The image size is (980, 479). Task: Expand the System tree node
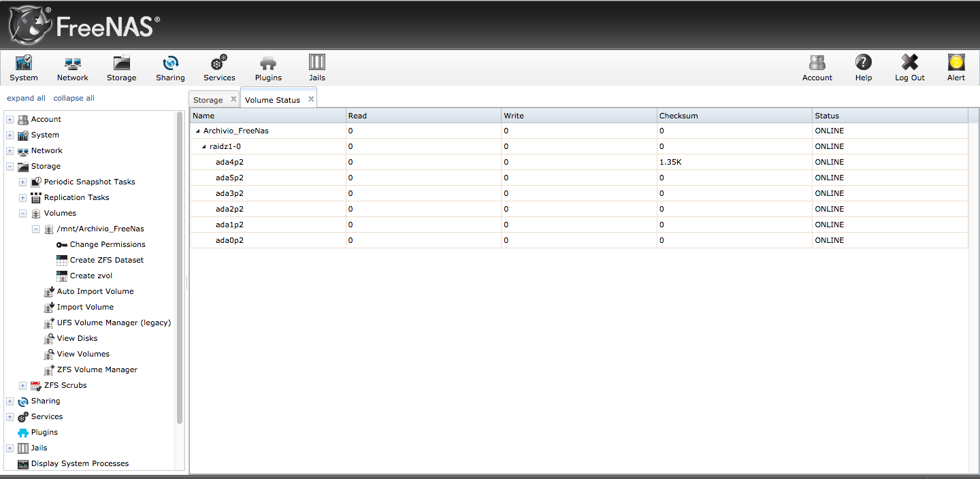[10, 135]
